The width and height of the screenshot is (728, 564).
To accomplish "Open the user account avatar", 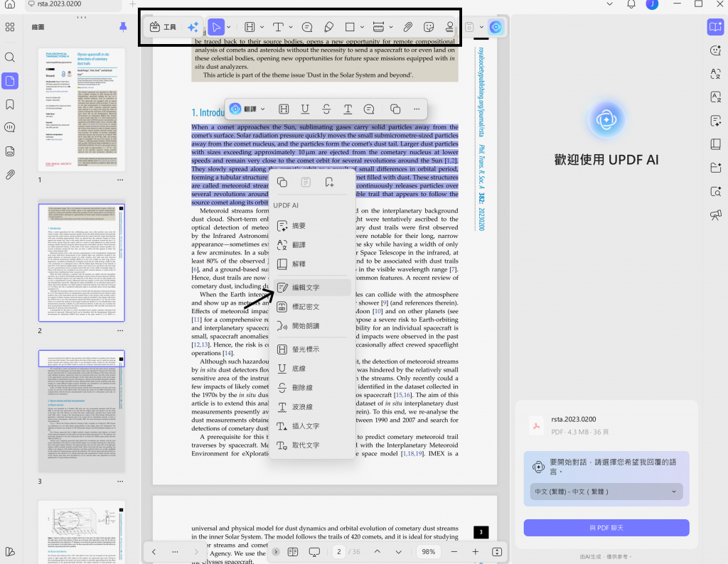I will 653,4.
